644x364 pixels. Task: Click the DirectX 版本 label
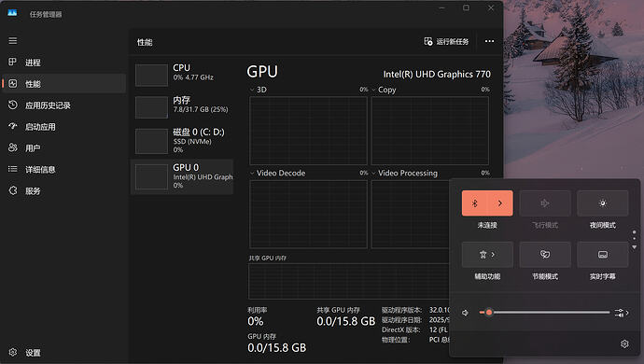pyautogui.click(x=400, y=329)
